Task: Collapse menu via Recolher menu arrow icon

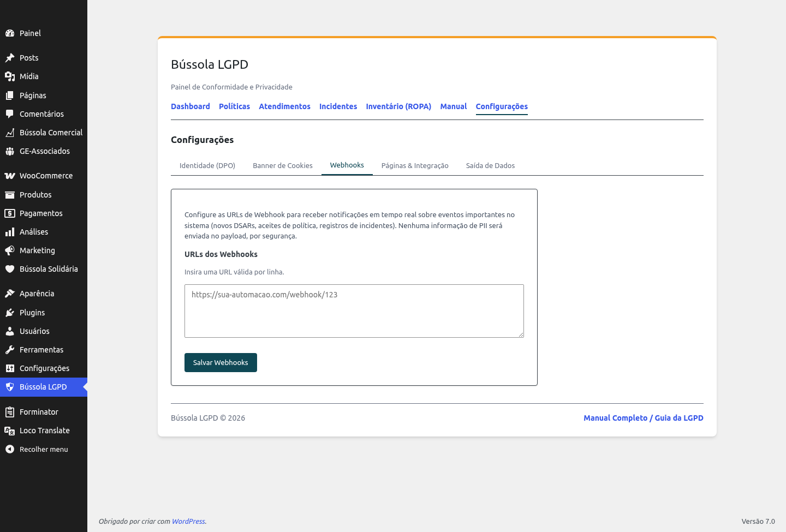Action: [10, 449]
